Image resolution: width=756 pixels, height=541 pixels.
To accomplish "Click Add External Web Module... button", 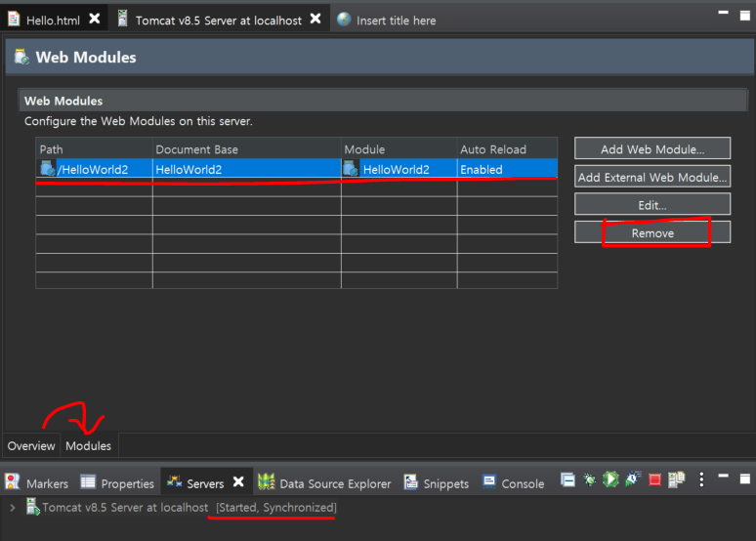I will (x=651, y=177).
